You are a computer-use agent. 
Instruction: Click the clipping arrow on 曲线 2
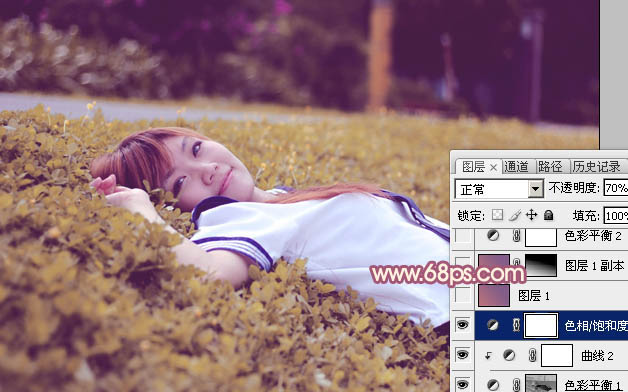click(488, 356)
